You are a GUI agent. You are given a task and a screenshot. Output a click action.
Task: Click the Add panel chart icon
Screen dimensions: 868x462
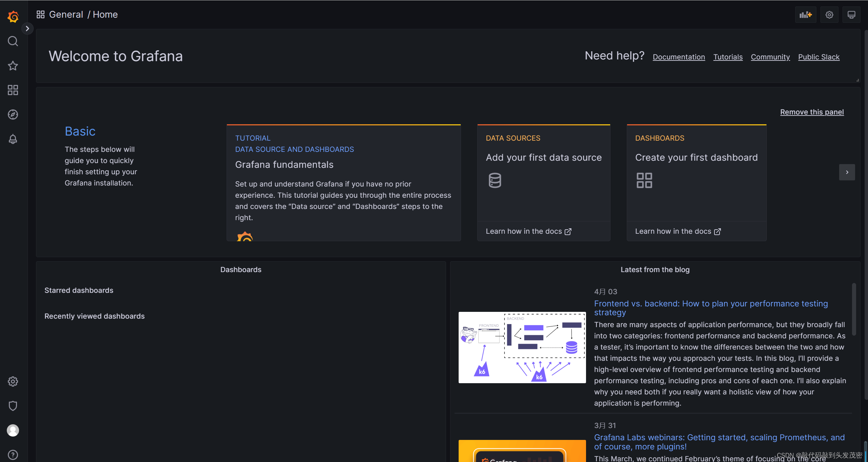tap(805, 15)
